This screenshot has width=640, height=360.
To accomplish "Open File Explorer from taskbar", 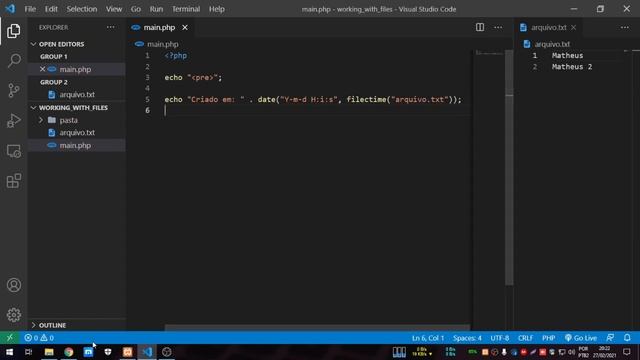I will click(49, 352).
